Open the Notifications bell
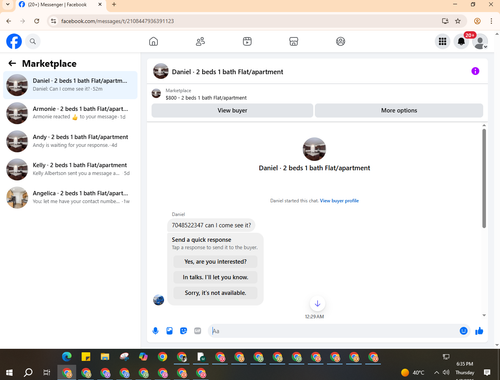This screenshot has width=500, height=380. pos(461,41)
